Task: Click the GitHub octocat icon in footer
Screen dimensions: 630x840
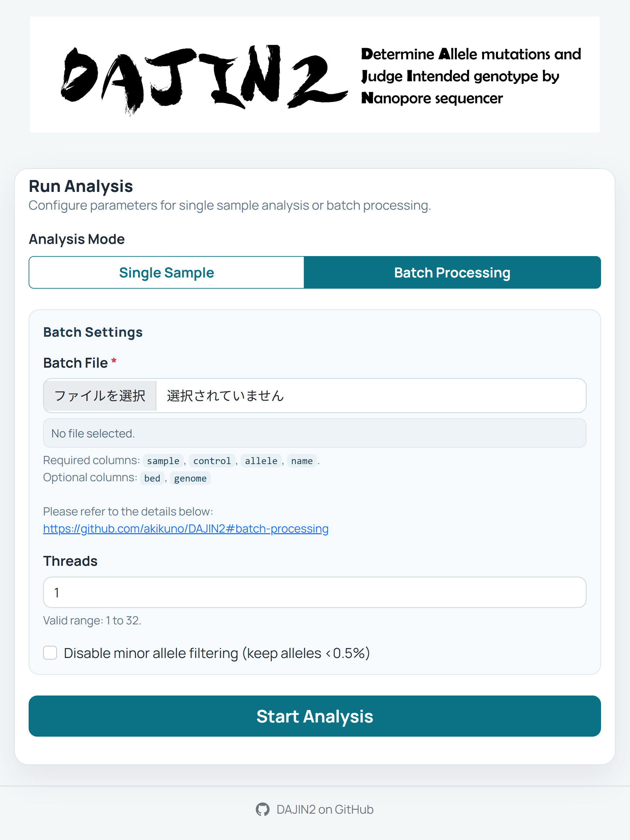Action: click(x=262, y=809)
